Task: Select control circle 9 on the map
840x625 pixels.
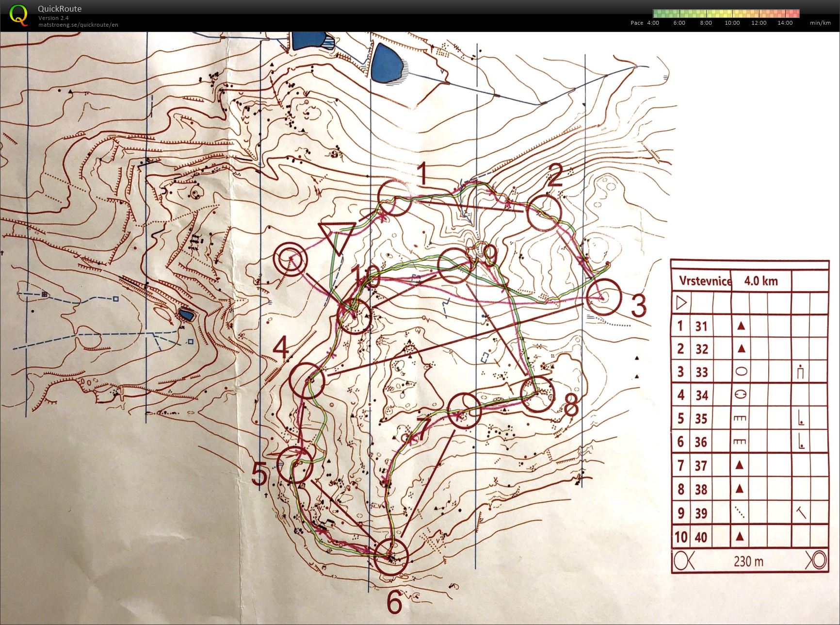Action: (455, 265)
